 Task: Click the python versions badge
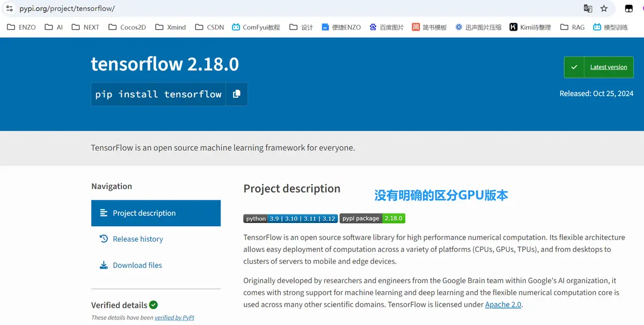290,219
